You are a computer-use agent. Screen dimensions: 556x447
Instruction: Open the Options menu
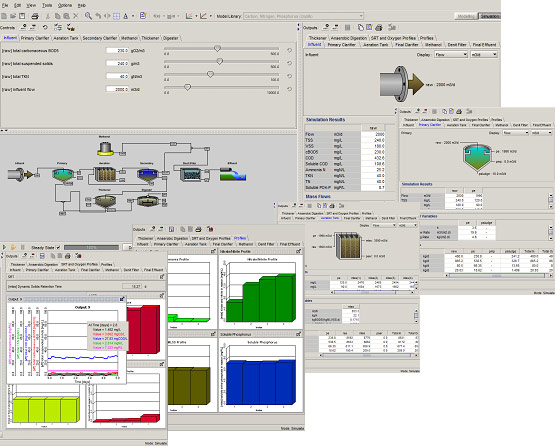65,5
